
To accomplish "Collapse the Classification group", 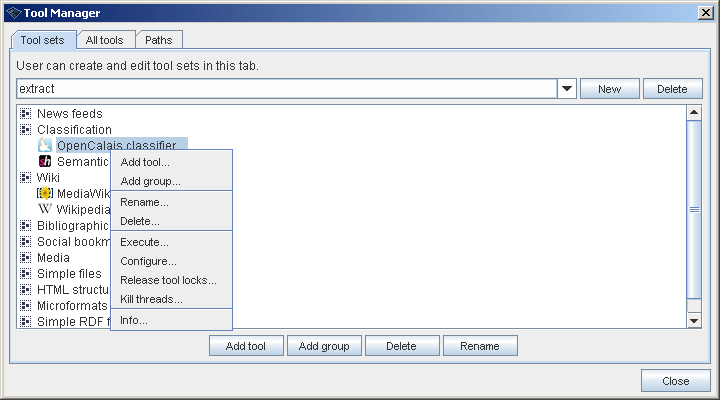I will (26, 130).
